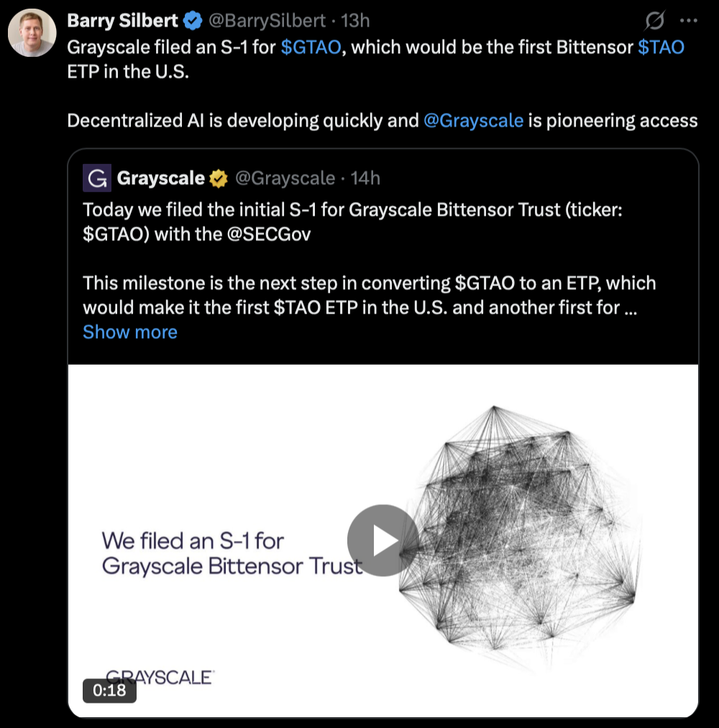719x728 pixels.
Task: Click the blue @Grayscale mention
Action: click(x=473, y=120)
